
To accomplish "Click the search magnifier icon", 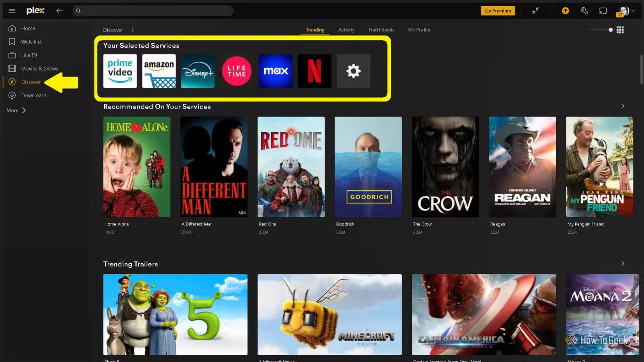I will click(x=78, y=11).
